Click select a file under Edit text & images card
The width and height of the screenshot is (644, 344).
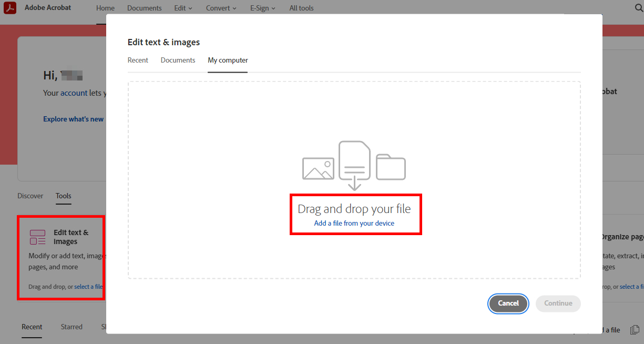coord(88,287)
